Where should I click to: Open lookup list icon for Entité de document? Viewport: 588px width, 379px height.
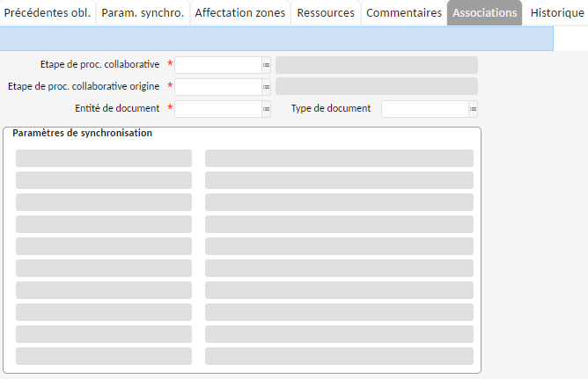(x=266, y=109)
